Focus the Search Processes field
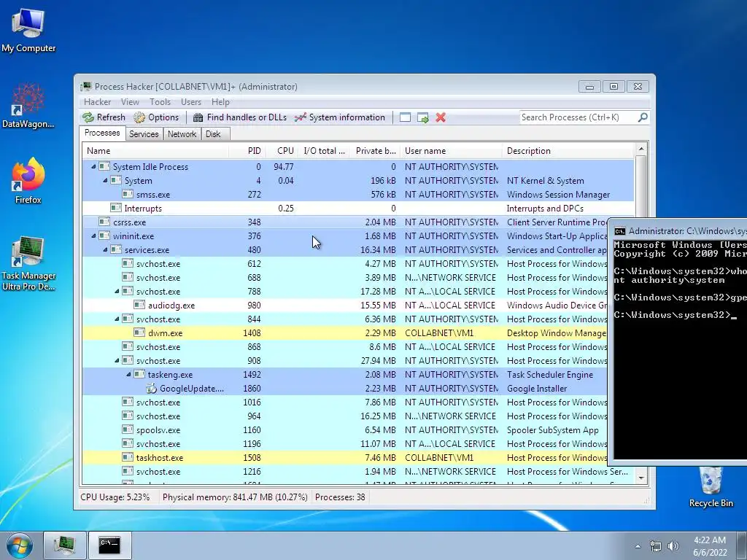 [x=578, y=117]
